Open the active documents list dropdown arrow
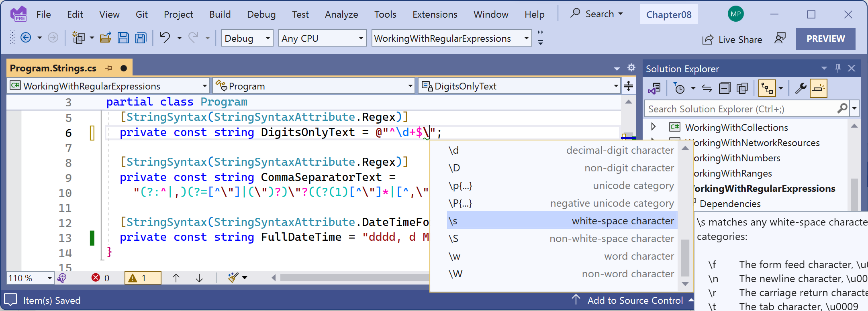Viewport: 868px width, 311px height. point(617,69)
